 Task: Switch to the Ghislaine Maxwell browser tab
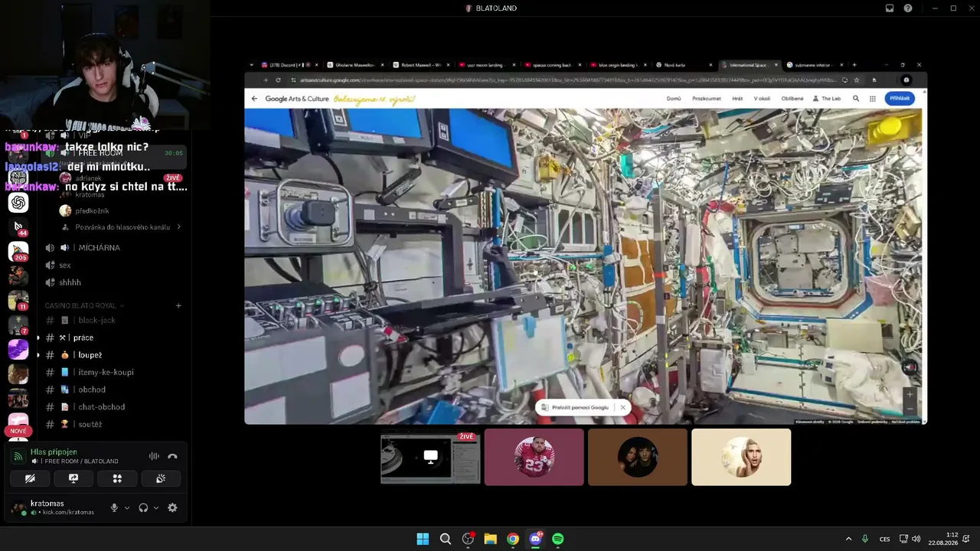pos(355,65)
